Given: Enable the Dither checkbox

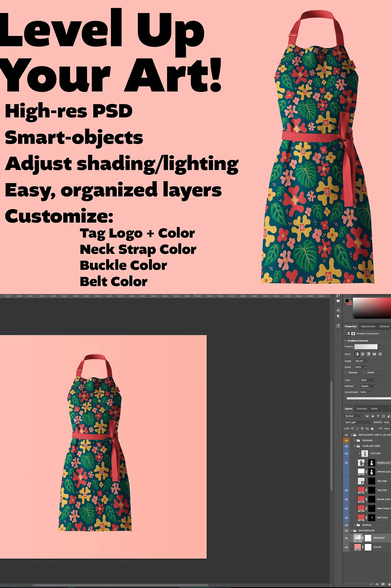Looking at the screenshot, I should pos(365,372).
